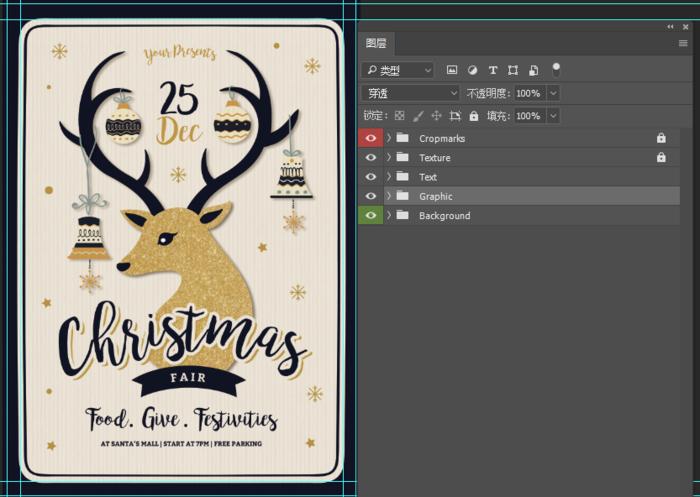Filter layers by adjustment layers icon
The height and width of the screenshot is (497, 700).
pyautogui.click(x=472, y=70)
